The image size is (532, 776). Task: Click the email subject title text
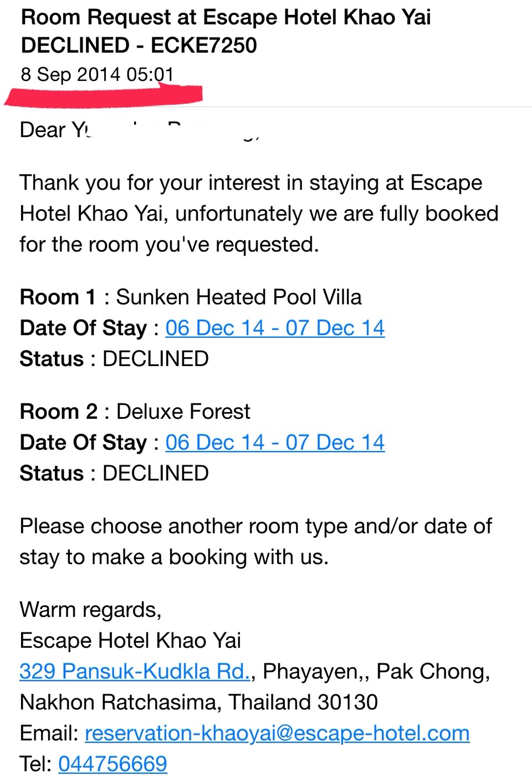(226, 31)
